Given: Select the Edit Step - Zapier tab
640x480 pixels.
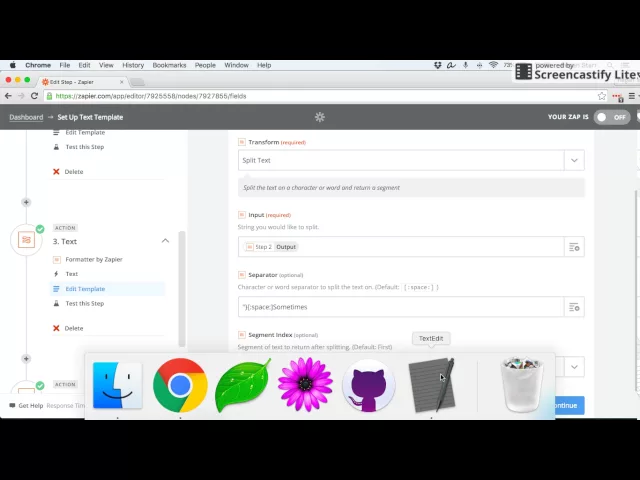Looking at the screenshot, I should point(83,82).
